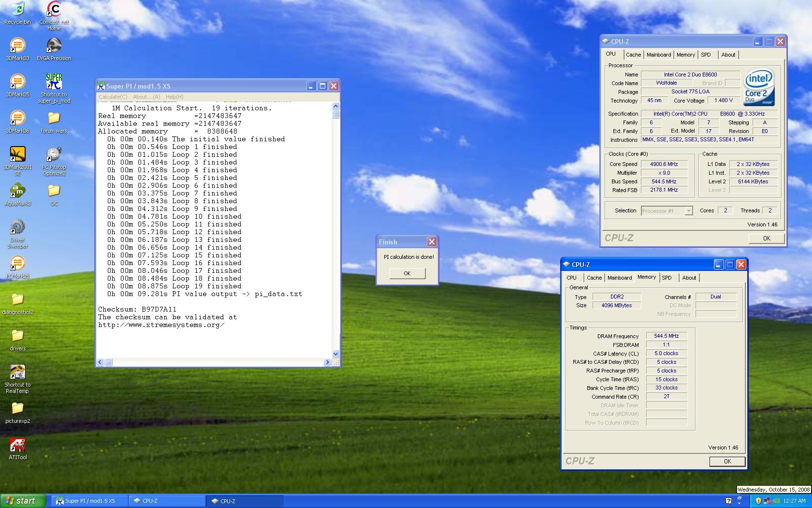Open the Calculate(C) menu in Super PI
Image resolution: width=812 pixels, height=508 pixels.
point(114,97)
